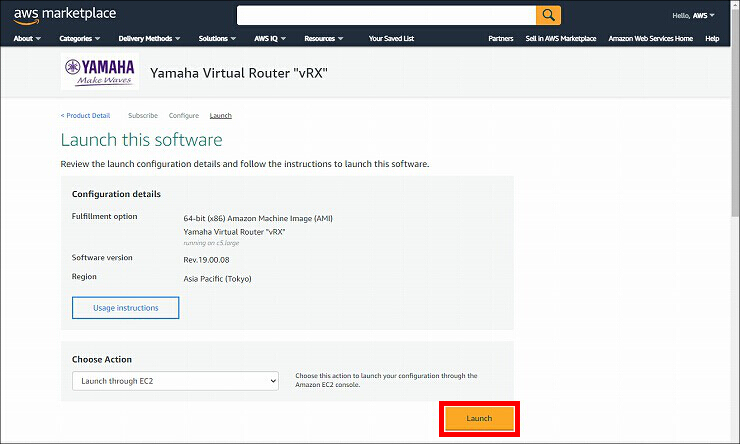Click the Usage instructions button
The height and width of the screenshot is (444, 740).
click(x=126, y=308)
